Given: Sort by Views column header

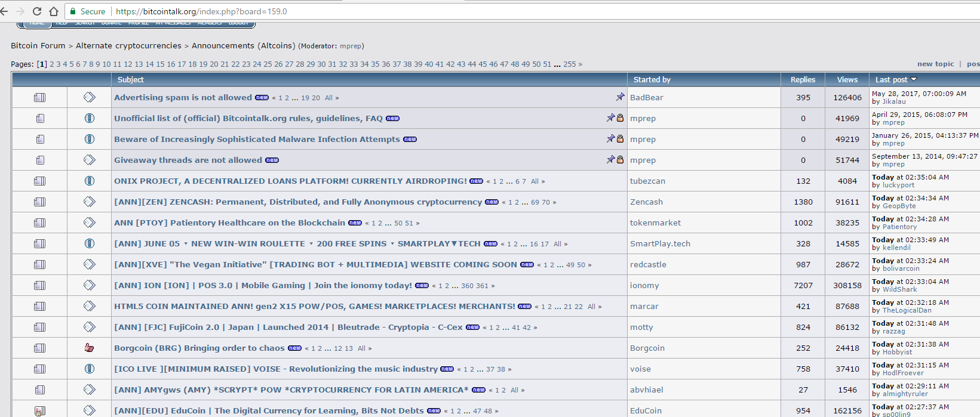Looking at the screenshot, I should [847, 79].
